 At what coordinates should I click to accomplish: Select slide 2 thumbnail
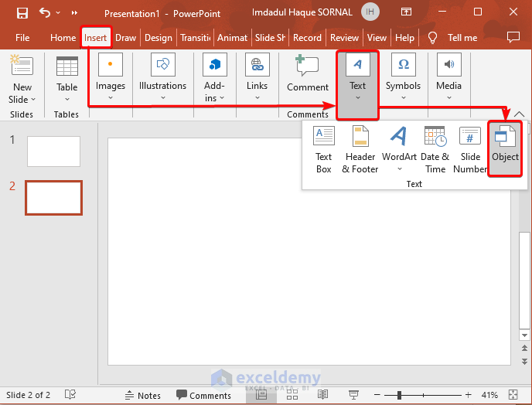click(x=53, y=198)
